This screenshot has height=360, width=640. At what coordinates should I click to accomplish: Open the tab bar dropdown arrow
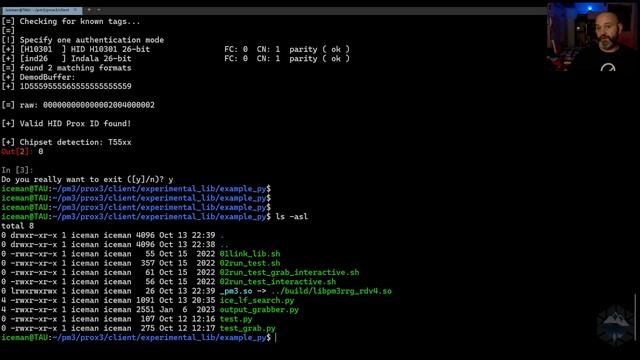click(99, 10)
